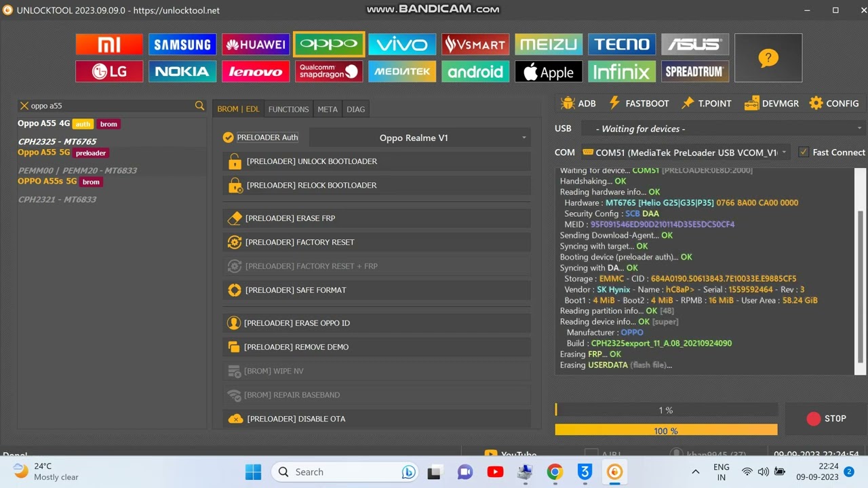Screen dimensions: 868x488
Task: Open the CONFIG settings
Action: pos(834,103)
